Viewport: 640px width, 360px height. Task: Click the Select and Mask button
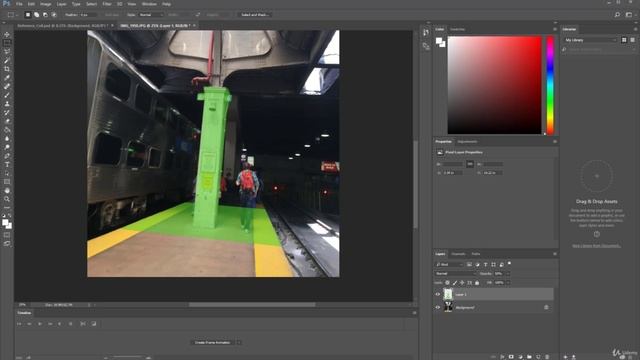pyautogui.click(x=255, y=15)
